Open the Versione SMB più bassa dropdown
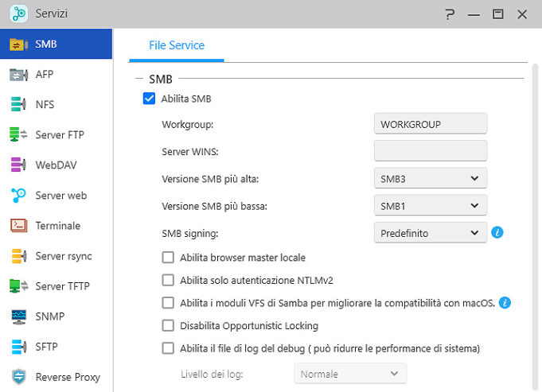The image size is (542, 392). coord(430,206)
